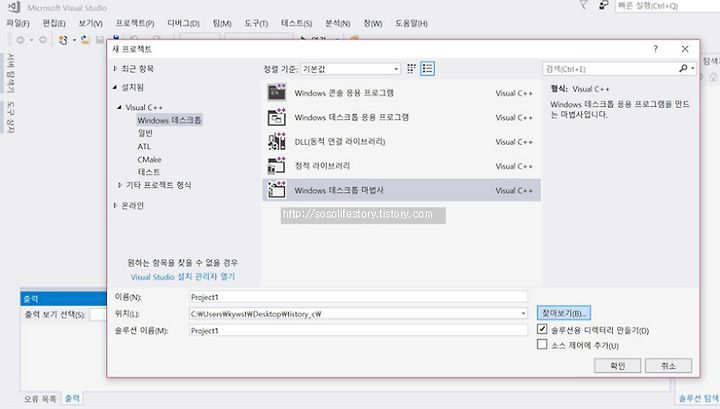Check 소스 제어에 추가 checkbox

tap(542, 344)
